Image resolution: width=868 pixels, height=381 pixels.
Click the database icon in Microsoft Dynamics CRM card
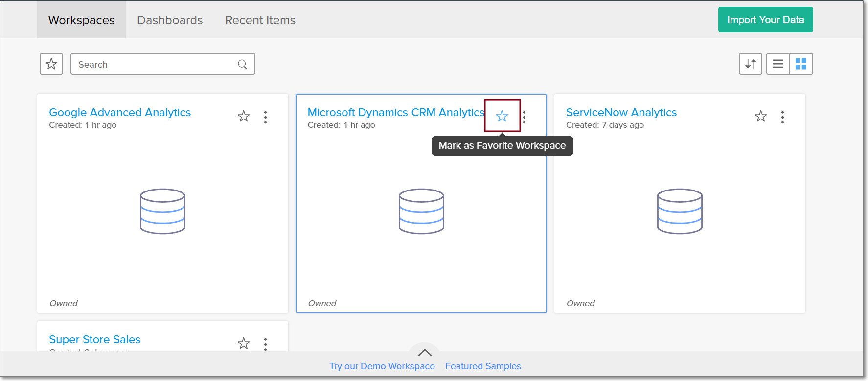click(x=421, y=211)
